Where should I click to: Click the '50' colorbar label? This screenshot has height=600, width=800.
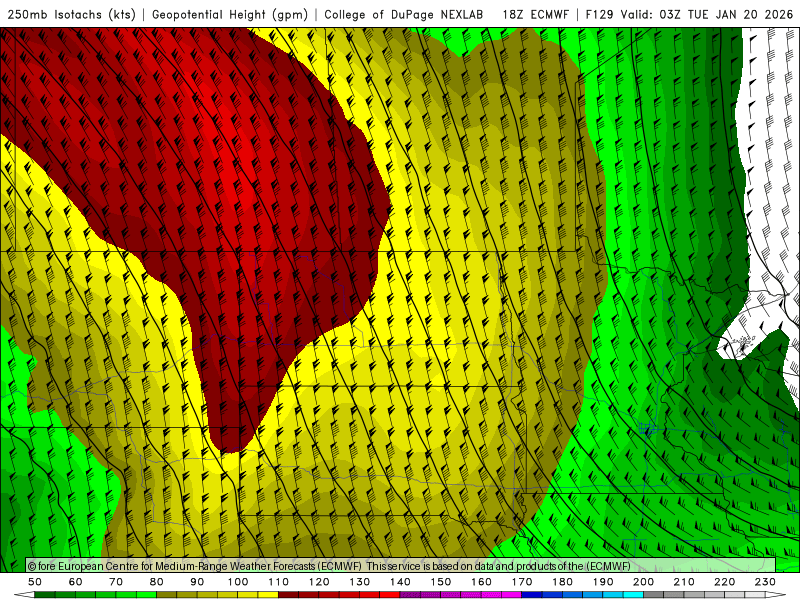tap(35, 582)
